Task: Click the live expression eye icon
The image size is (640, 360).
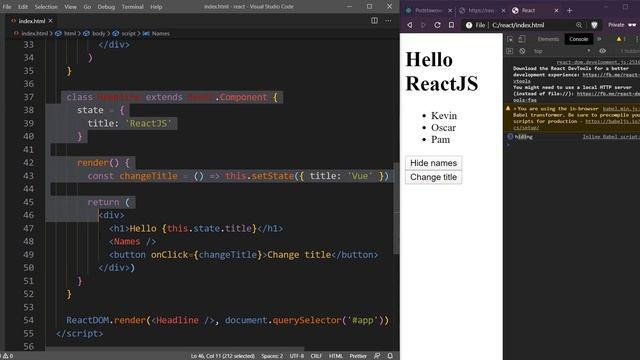Action: 602,51
